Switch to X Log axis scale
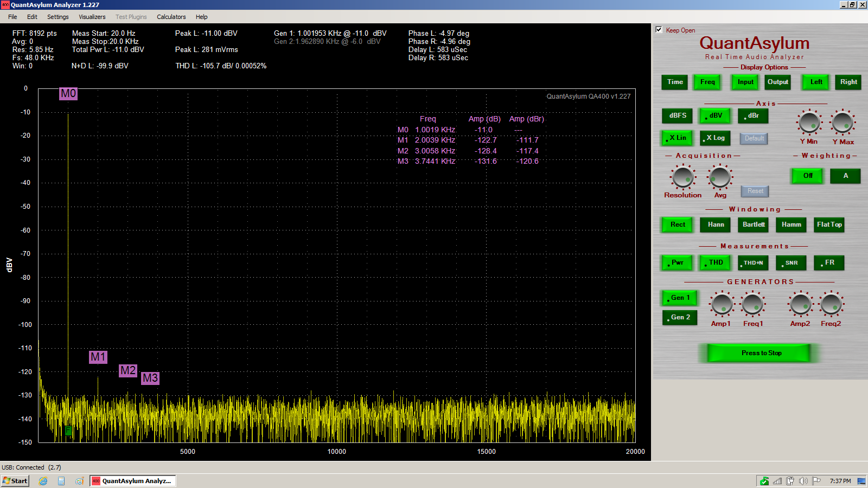Viewport: 868px width, 488px height. click(715, 138)
